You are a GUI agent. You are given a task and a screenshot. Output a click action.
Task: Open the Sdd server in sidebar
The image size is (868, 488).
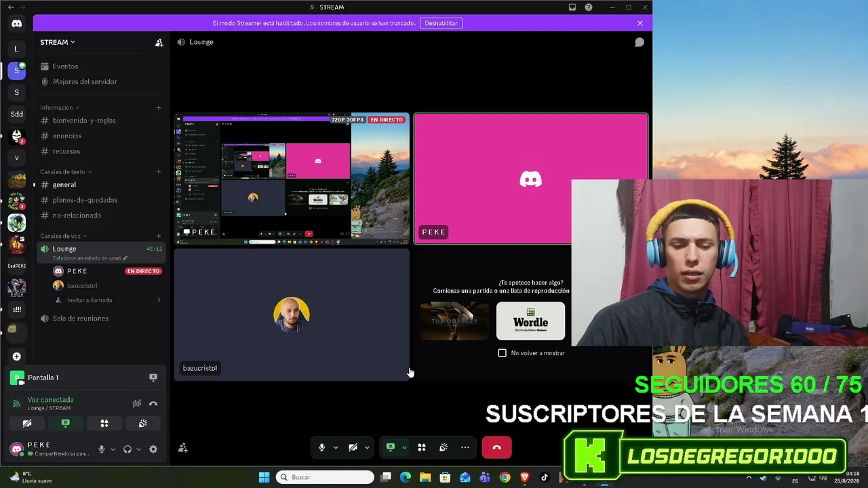coord(16,114)
